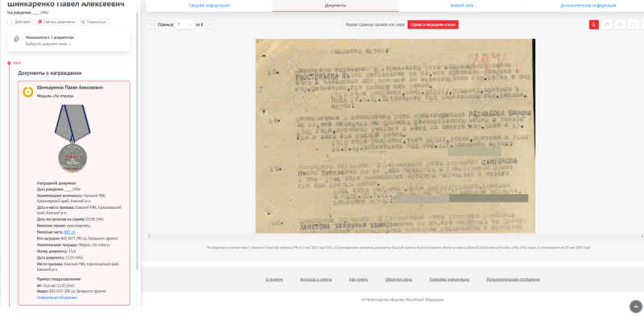This screenshot has height=316, width=644.
Task: Click the horizontal scrollbar under document
Action: pos(395,236)
